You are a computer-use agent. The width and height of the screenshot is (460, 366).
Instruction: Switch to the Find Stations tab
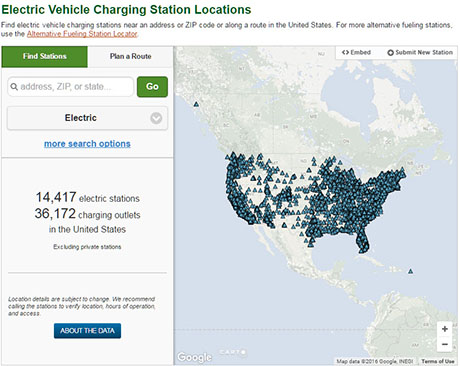click(x=45, y=57)
